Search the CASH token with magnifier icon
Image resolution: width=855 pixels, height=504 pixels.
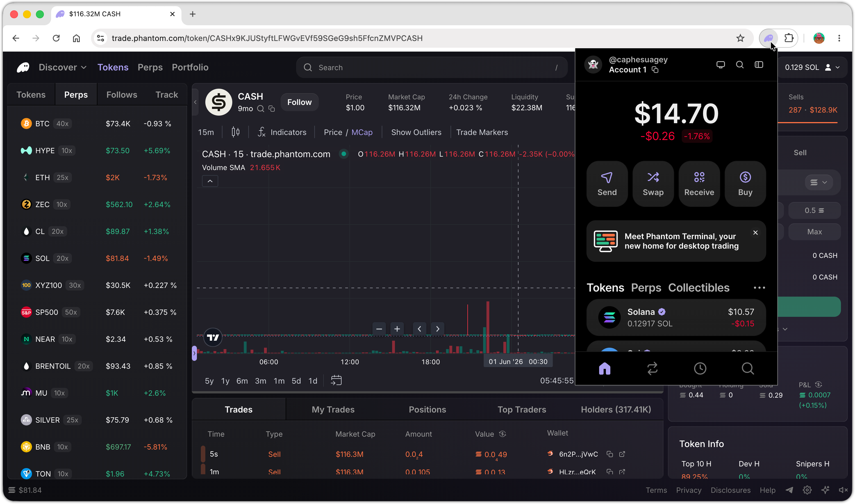(x=260, y=109)
